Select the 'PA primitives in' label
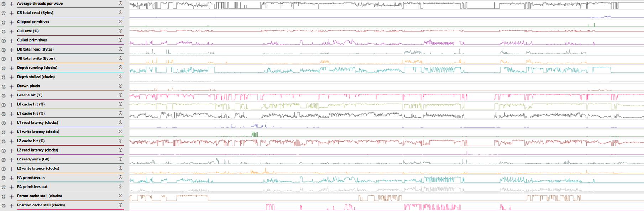 (31, 178)
